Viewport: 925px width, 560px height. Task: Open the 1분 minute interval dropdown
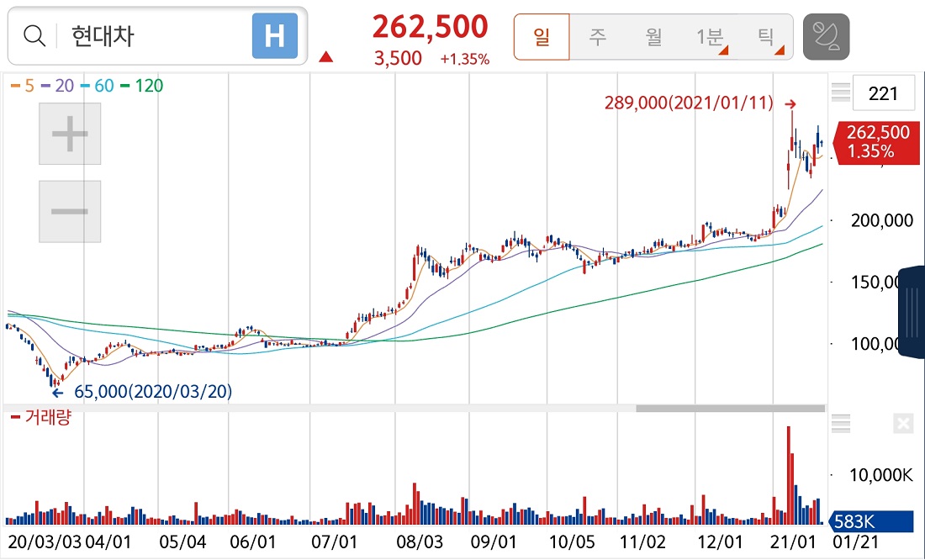[709, 37]
